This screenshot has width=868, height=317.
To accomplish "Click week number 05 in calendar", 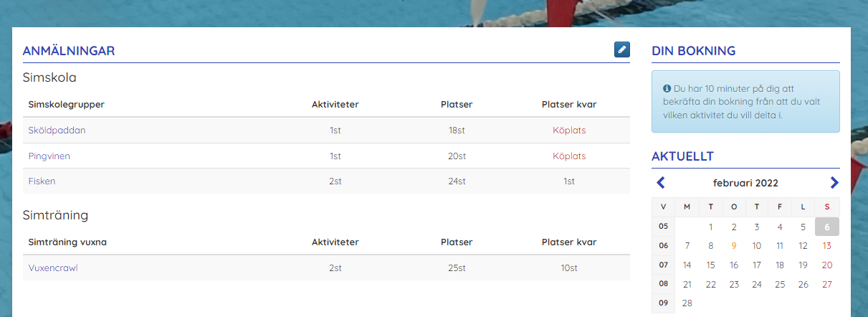I will (663, 227).
